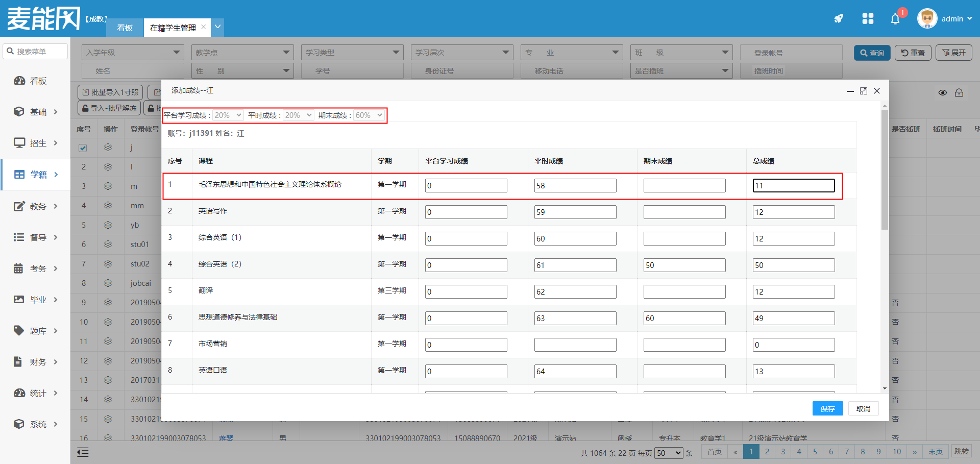Click 期末成绩 field for 英语写作

tap(684, 212)
